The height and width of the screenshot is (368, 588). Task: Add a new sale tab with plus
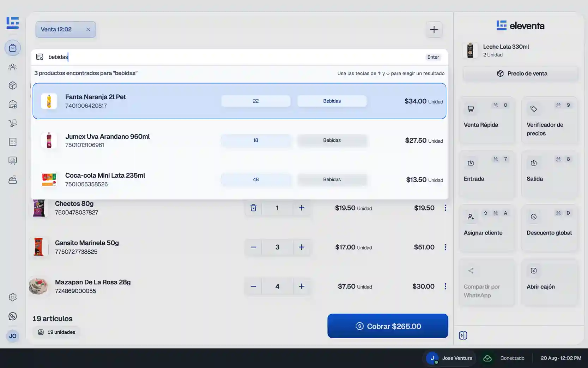(x=434, y=30)
